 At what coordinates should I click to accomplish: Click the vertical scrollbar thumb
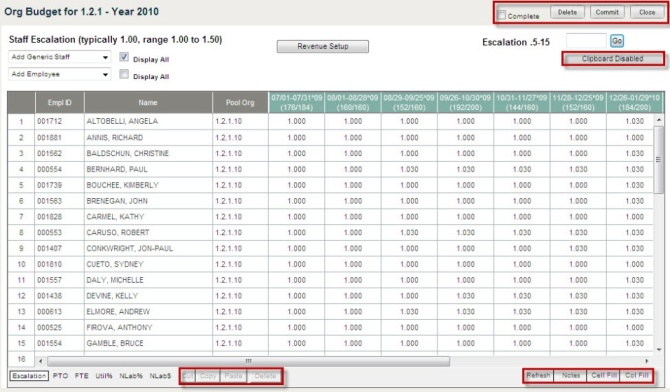point(658,159)
